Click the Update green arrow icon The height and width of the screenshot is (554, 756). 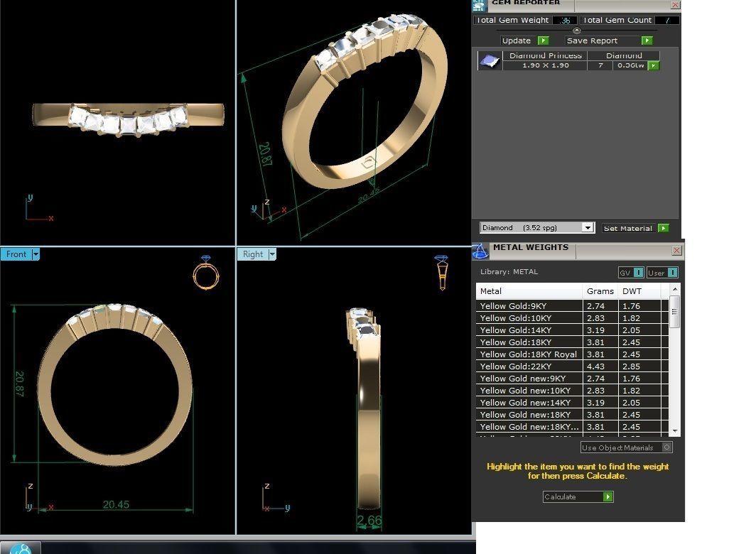(x=544, y=40)
